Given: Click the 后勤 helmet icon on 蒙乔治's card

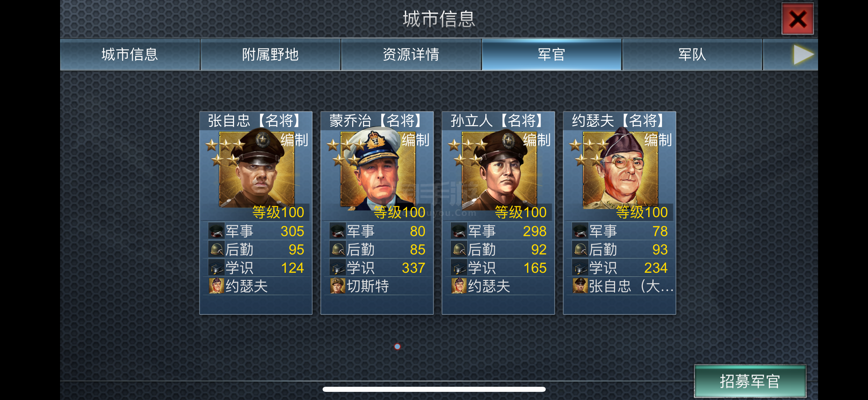Looking at the screenshot, I should 338,250.
